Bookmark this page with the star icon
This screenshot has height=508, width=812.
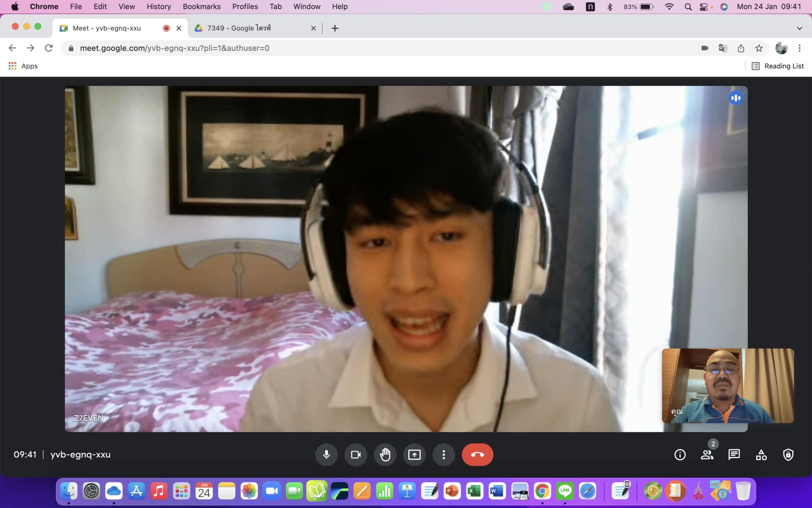(759, 48)
